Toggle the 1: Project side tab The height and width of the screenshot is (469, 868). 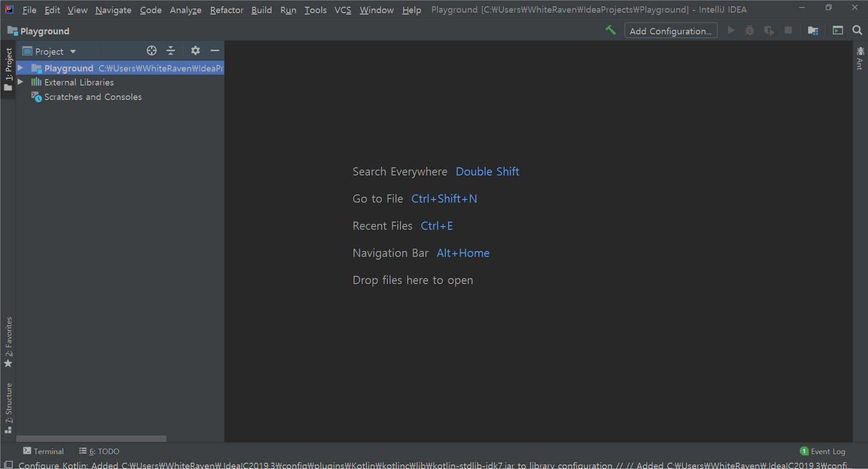pos(8,69)
